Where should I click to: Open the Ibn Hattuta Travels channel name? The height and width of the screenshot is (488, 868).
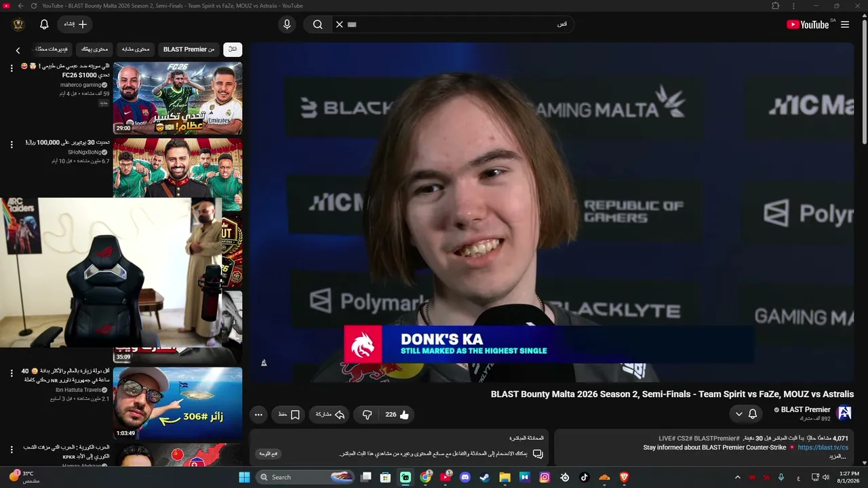pyautogui.click(x=78, y=390)
